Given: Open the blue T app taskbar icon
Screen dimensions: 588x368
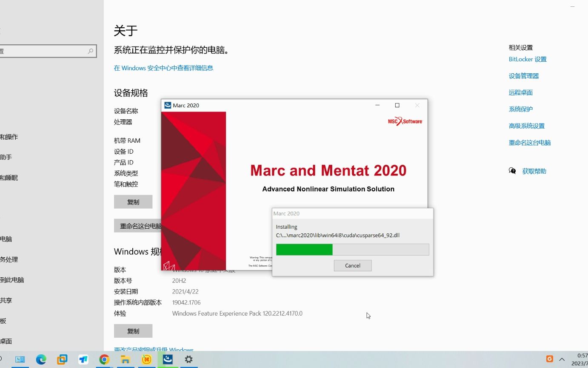Looking at the screenshot, I should pos(83,359).
